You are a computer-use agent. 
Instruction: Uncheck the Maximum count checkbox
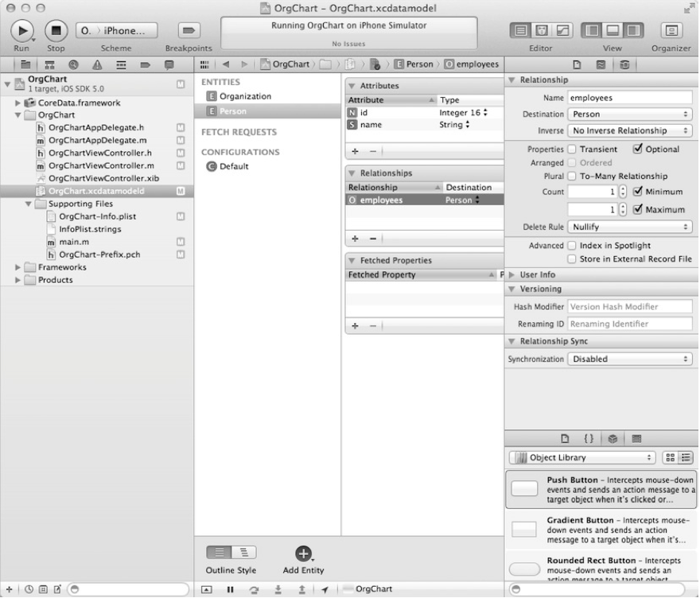pyautogui.click(x=638, y=209)
